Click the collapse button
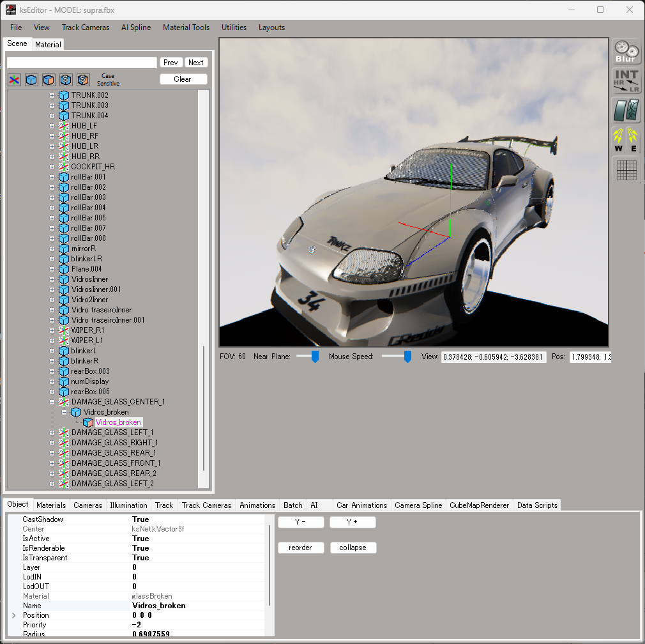 point(353,548)
